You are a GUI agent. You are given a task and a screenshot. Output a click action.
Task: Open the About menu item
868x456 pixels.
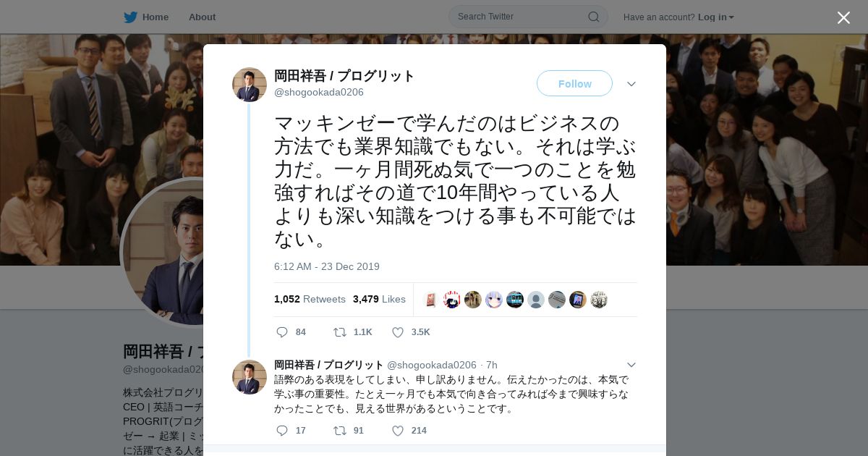[202, 17]
